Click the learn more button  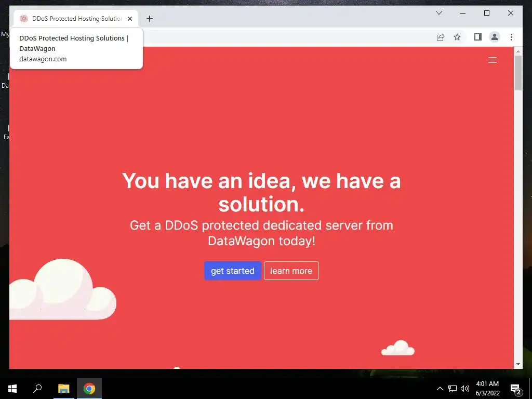tap(291, 271)
